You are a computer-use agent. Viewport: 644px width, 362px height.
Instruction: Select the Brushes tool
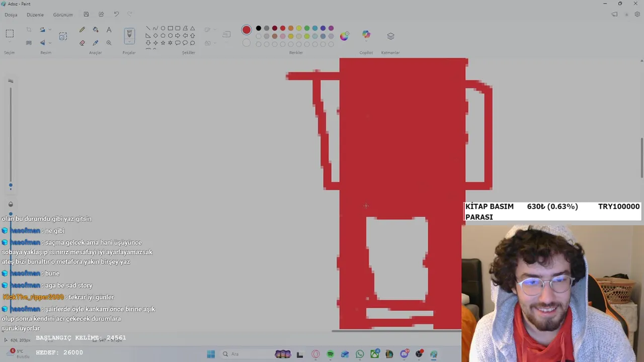(129, 34)
